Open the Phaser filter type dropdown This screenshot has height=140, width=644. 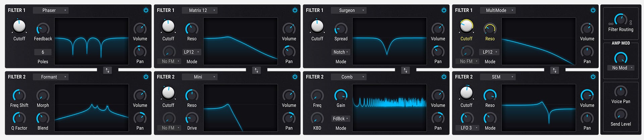[51, 10]
